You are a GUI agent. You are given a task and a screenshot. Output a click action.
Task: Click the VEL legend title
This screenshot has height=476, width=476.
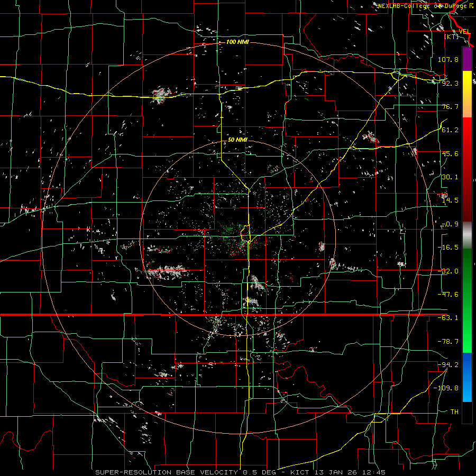(x=464, y=32)
